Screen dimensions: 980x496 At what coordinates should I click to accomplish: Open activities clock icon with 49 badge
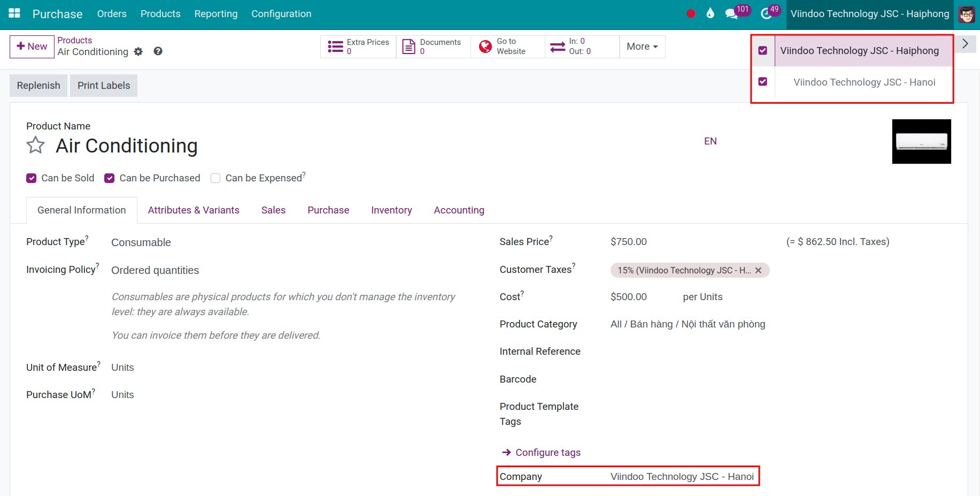[x=770, y=13]
